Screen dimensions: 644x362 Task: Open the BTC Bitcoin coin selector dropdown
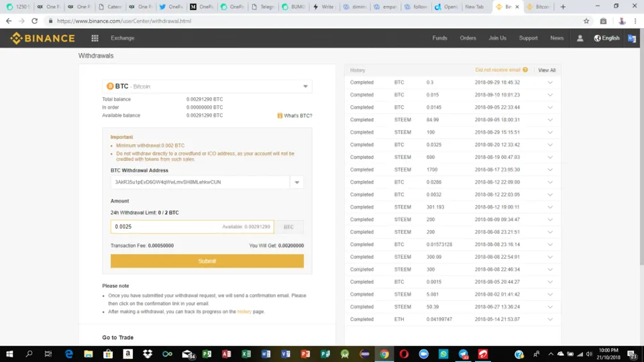coord(207,86)
